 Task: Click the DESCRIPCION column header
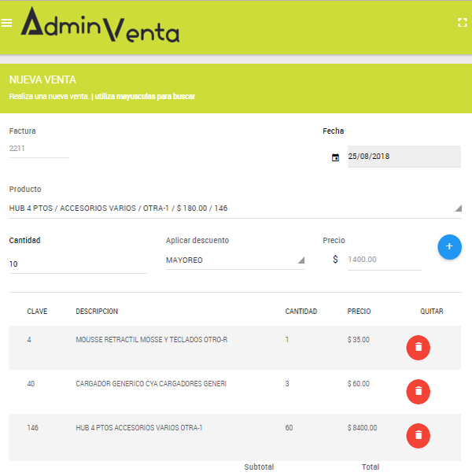97,312
